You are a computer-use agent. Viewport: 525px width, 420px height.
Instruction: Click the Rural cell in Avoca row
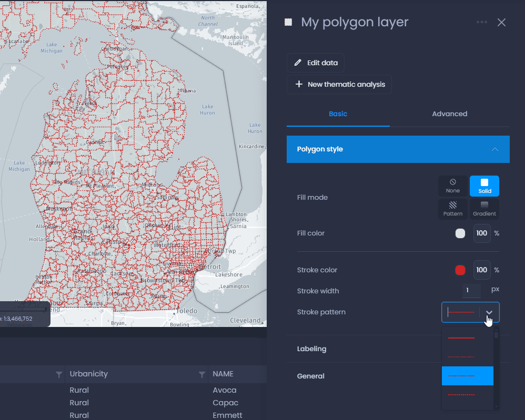pos(79,390)
